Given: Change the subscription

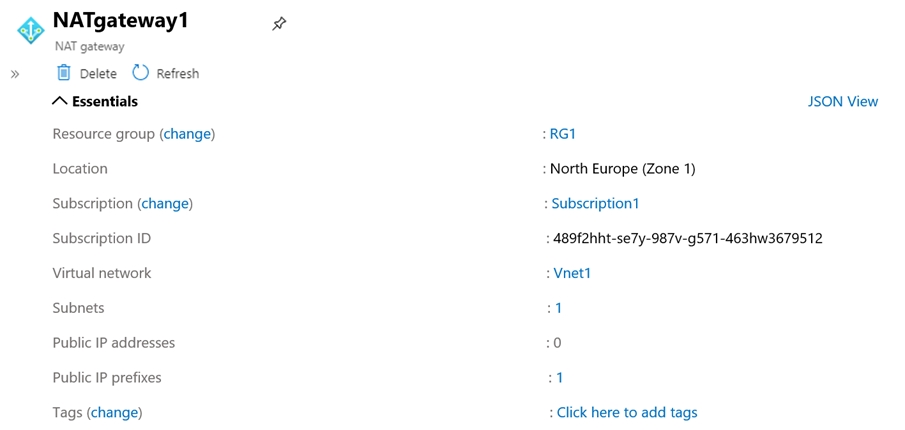Looking at the screenshot, I should coord(165,204).
